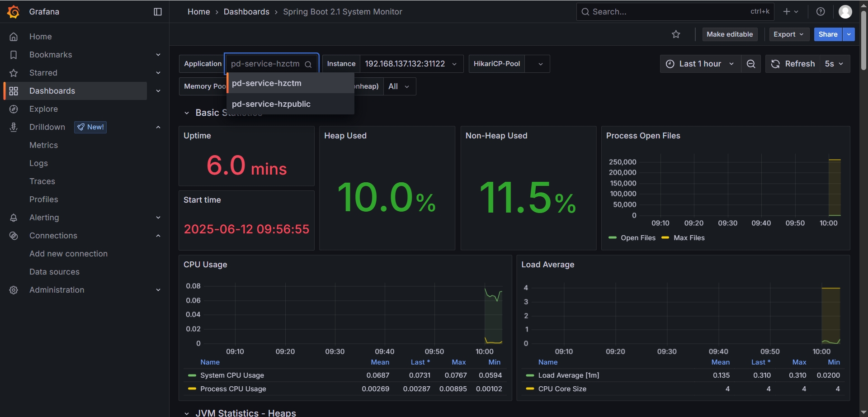Collapse the Basic Statistics row
The height and width of the screenshot is (417, 868).
click(x=187, y=113)
